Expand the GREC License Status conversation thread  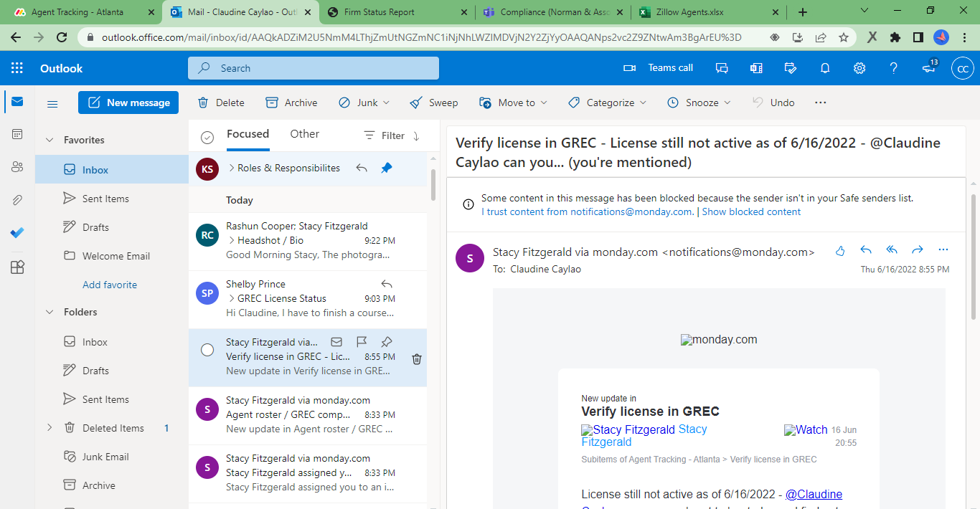pyautogui.click(x=232, y=298)
